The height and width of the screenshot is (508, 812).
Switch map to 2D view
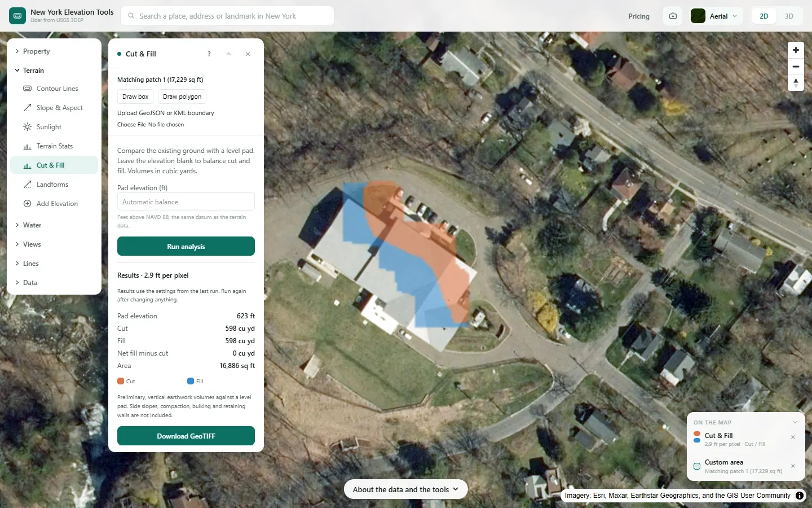764,16
